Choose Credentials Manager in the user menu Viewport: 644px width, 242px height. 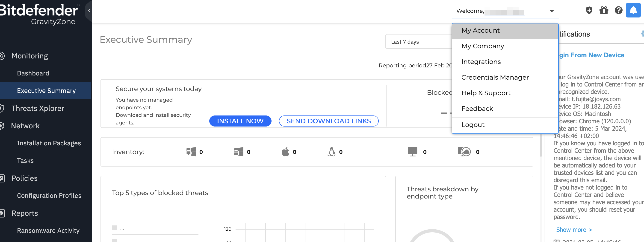pyautogui.click(x=495, y=77)
